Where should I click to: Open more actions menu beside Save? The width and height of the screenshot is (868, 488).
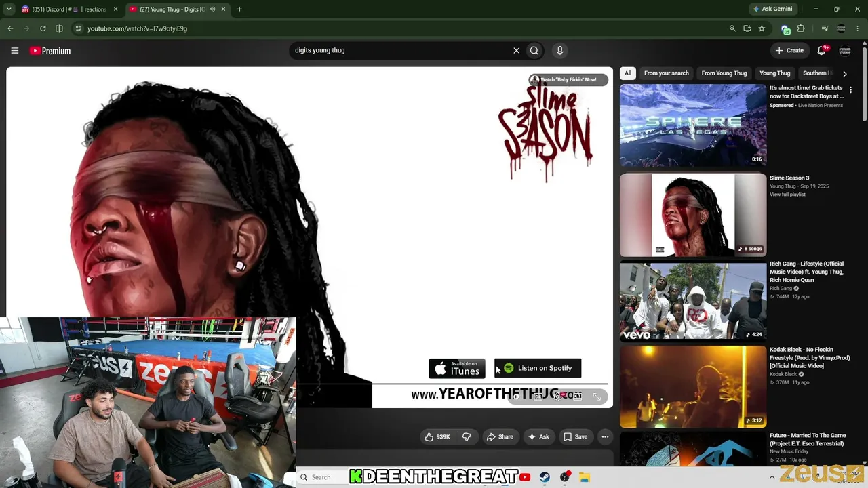click(605, 437)
